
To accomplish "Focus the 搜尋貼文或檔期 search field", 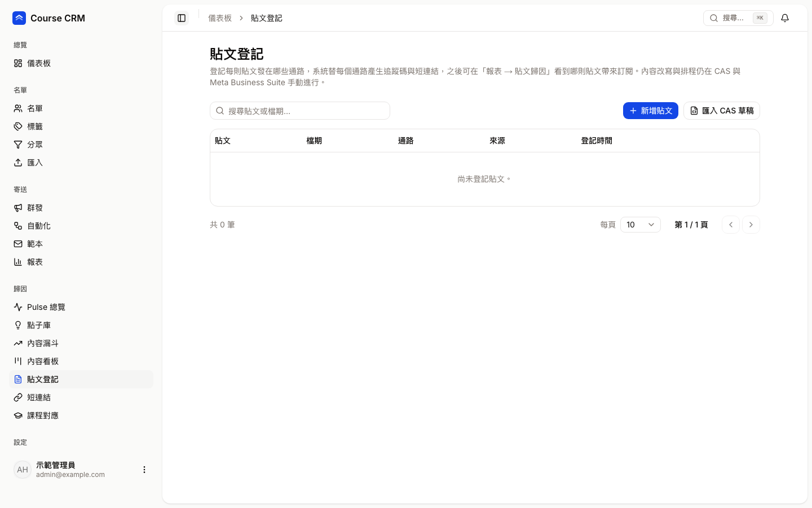I will coord(300,111).
